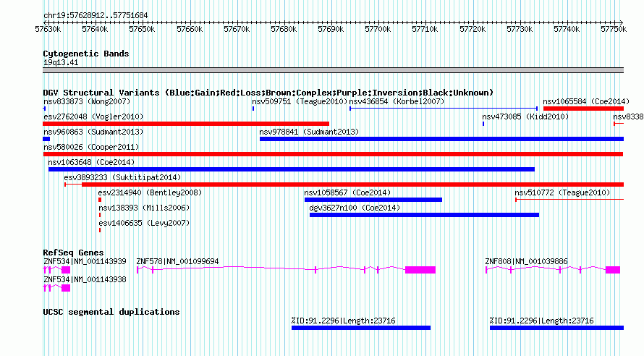
Task: Select the blue nsv978841 (Sudmant2013) gain bar
Action: [x=441, y=139]
